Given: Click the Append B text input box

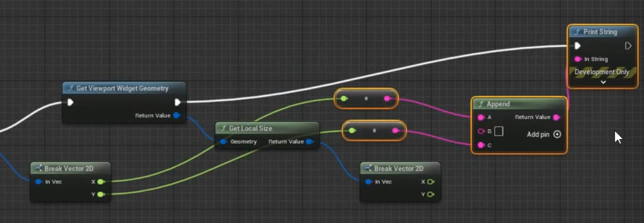Looking at the screenshot, I should coord(499,131).
